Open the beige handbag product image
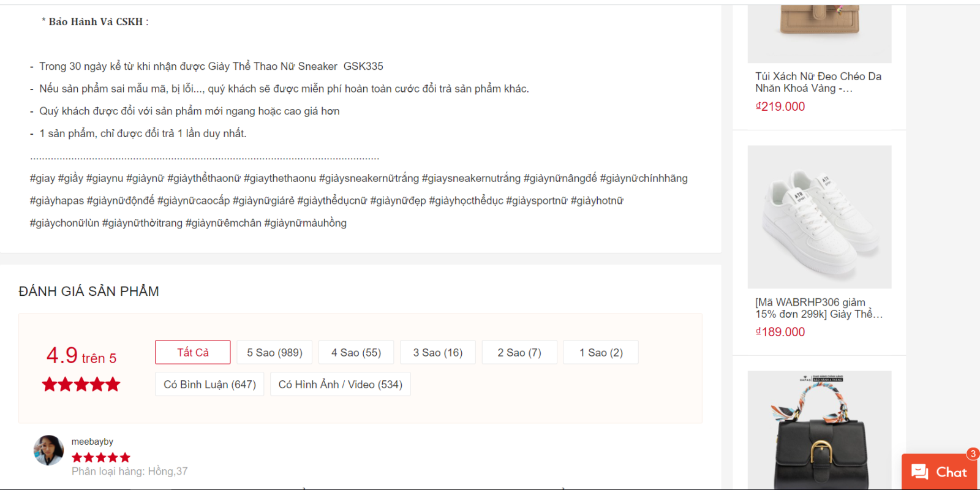 tap(819, 31)
